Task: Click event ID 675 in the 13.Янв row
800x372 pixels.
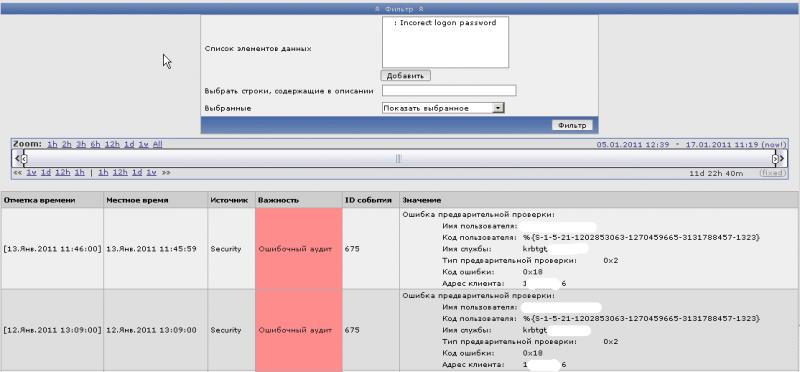Action: pyautogui.click(x=352, y=249)
